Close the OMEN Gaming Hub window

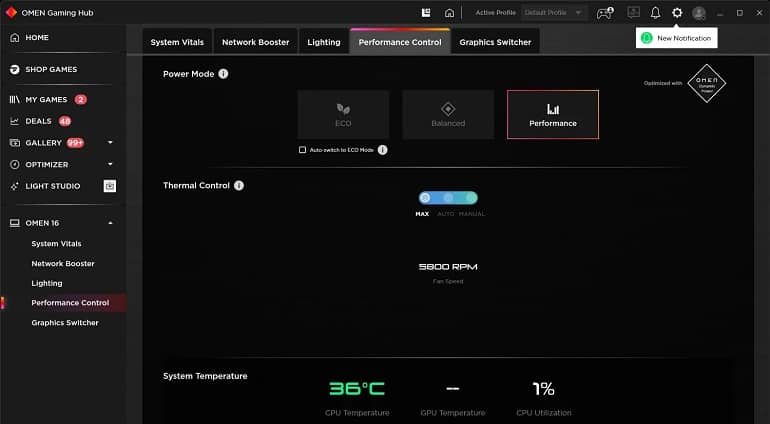pyautogui.click(x=759, y=13)
